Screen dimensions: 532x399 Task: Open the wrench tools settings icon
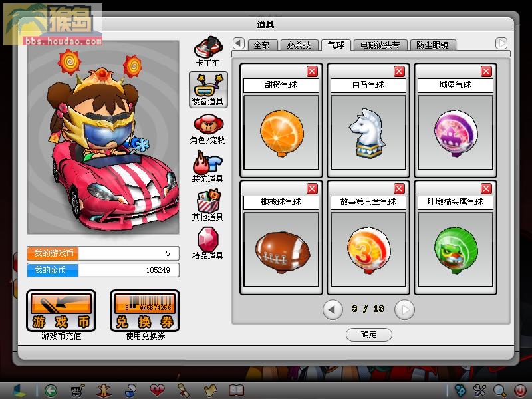(480, 390)
